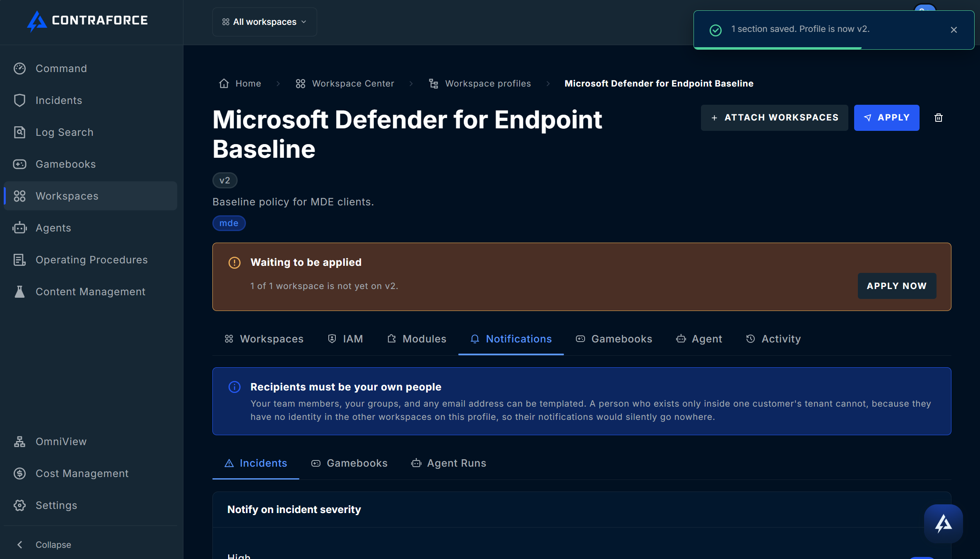Open the All workspaces dropdown
This screenshot has width=980, height=559.
(x=265, y=22)
